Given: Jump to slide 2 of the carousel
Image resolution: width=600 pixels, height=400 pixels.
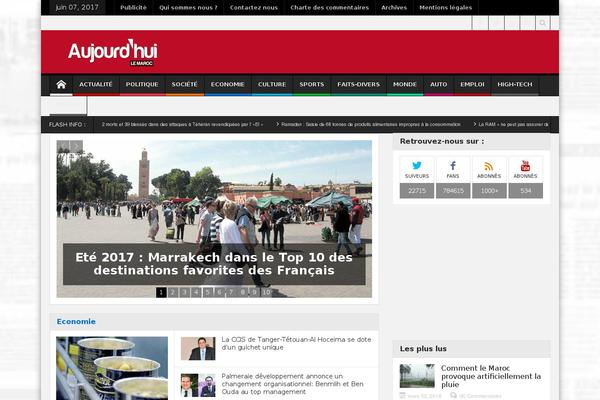Looking at the screenshot, I should coord(173,292).
